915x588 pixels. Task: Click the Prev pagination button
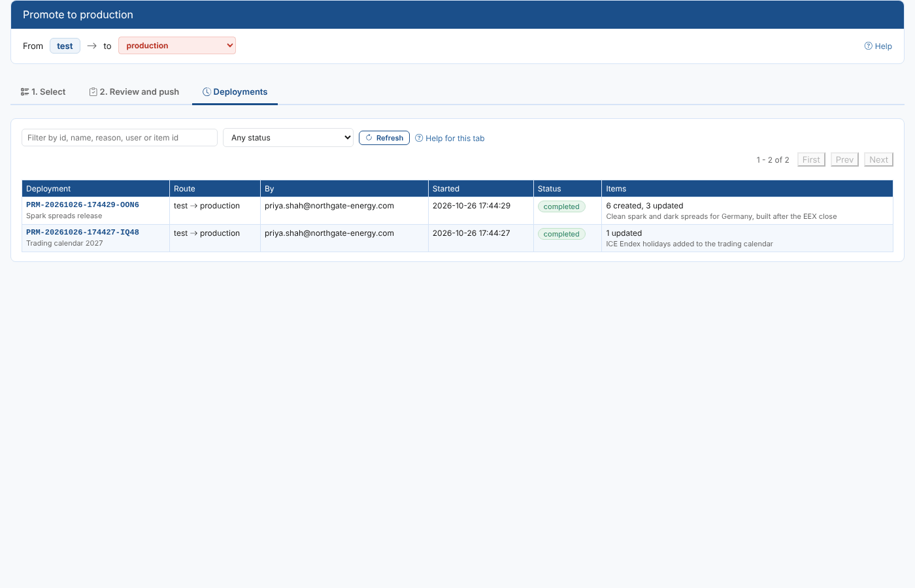[x=844, y=159]
